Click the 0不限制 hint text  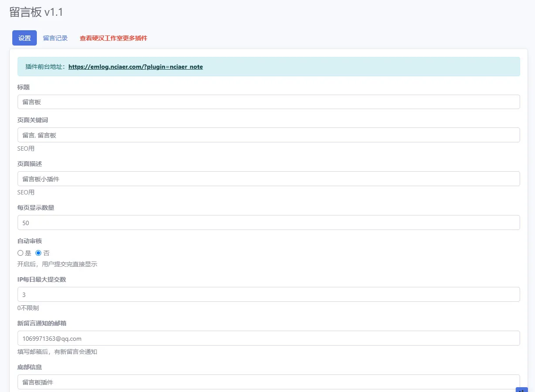[28, 308]
